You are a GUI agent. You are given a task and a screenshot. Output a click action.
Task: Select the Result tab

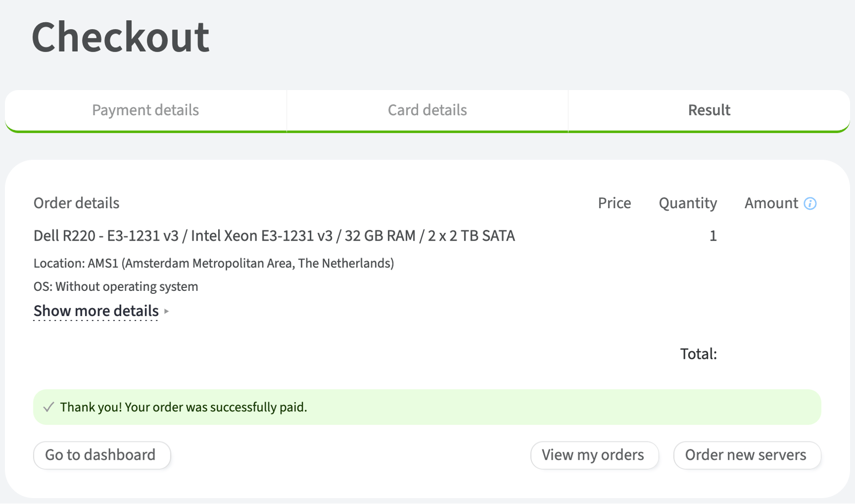click(709, 110)
